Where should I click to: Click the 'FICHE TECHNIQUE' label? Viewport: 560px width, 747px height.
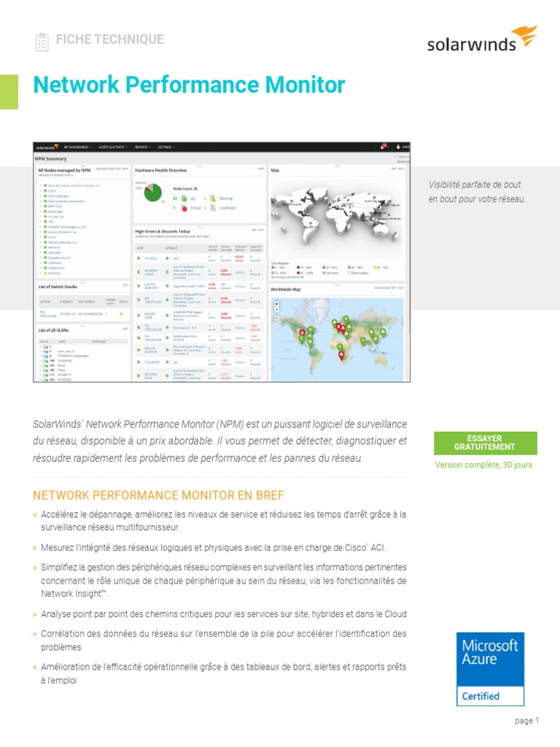click(109, 39)
